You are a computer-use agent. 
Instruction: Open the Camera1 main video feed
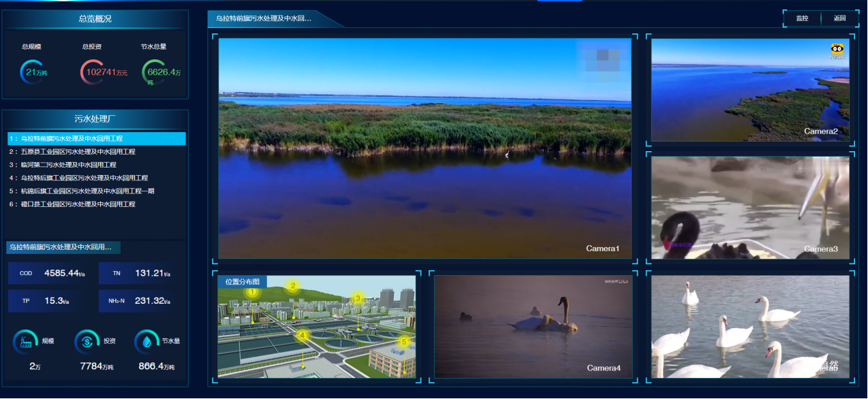point(424,148)
